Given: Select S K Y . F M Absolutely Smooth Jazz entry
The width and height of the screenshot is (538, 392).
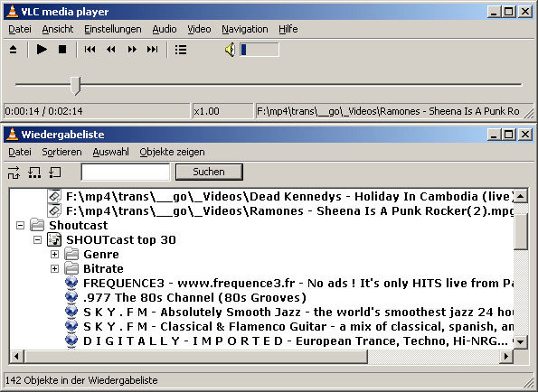Looking at the screenshot, I should pyautogui.click(x=298, y=312).
